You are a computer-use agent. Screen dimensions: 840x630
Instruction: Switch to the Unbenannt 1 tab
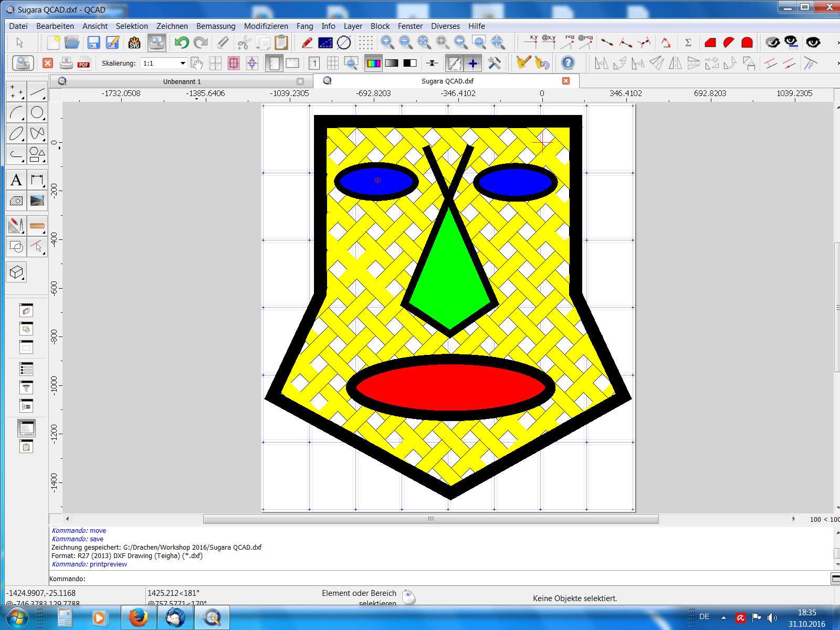182,81
